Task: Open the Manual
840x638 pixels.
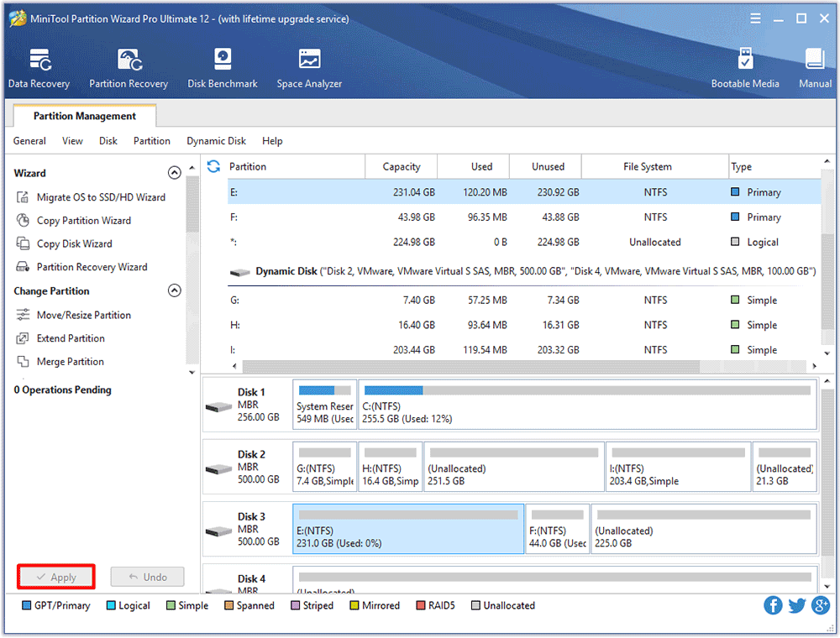Action: [815, 69]
